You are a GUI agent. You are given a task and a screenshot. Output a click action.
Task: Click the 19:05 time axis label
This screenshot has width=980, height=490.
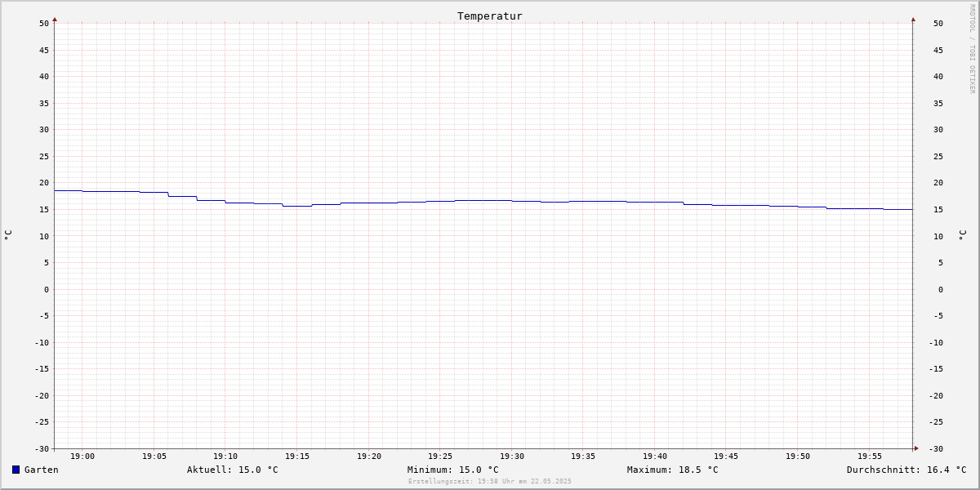[154, 457]
